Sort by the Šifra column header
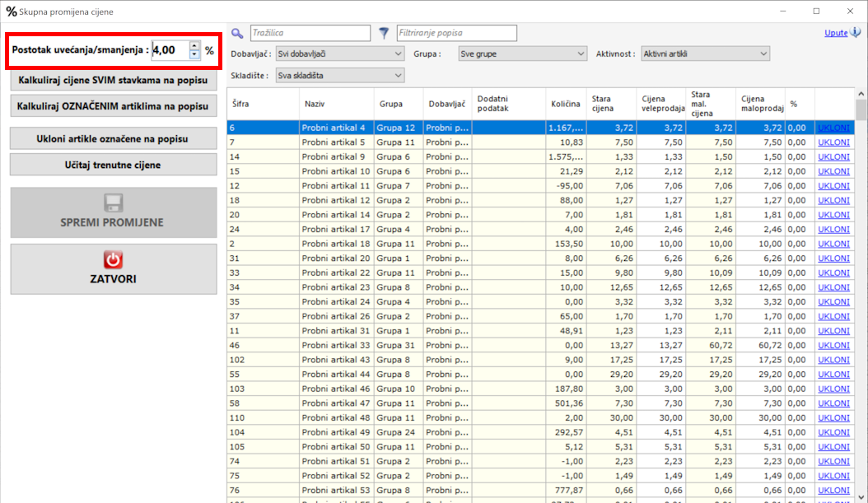 pyautogui.click(x=263, y=104)
